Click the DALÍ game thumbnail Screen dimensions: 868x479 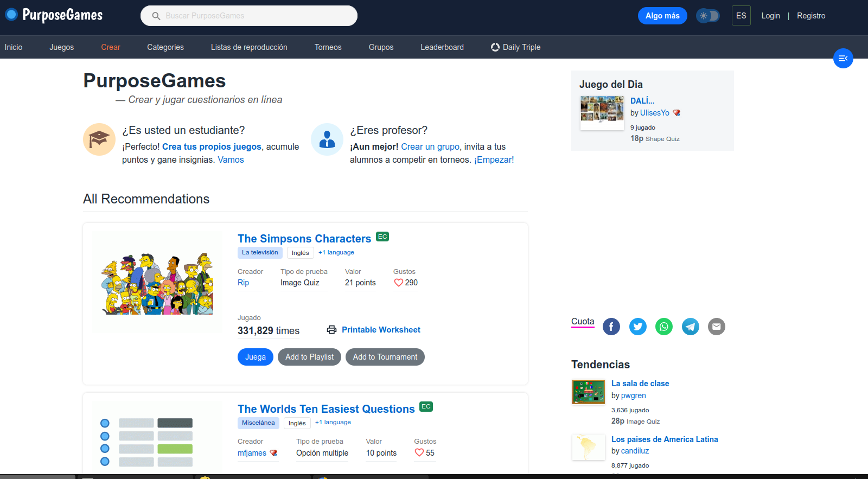coord(602,113)
